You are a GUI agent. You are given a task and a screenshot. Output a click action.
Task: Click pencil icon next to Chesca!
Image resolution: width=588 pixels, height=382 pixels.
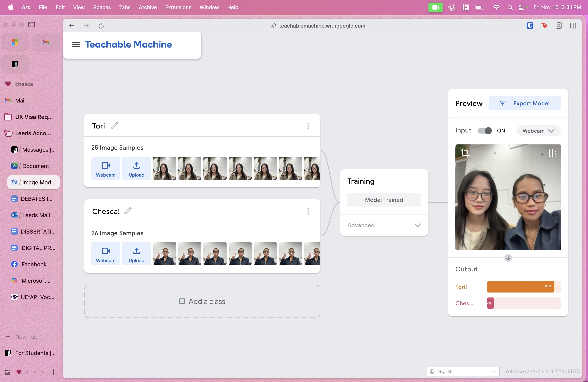(x=128, y=211)
